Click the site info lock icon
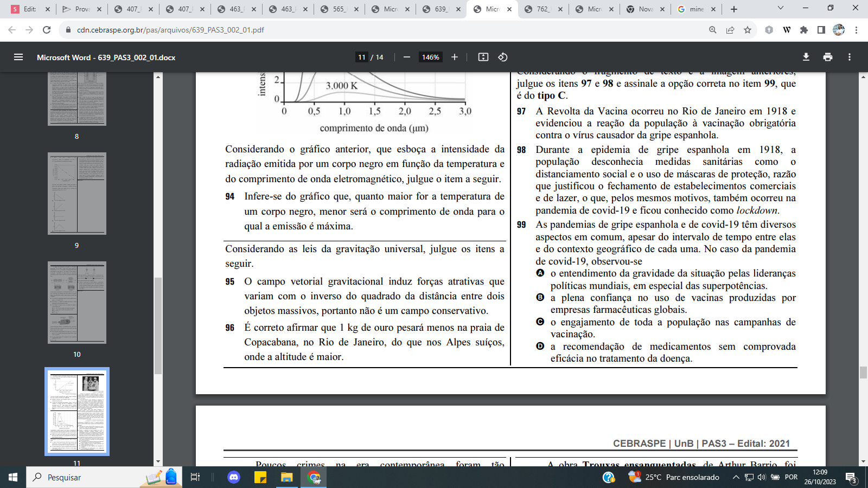The image size is (868, 488). (x=68, y=30)
